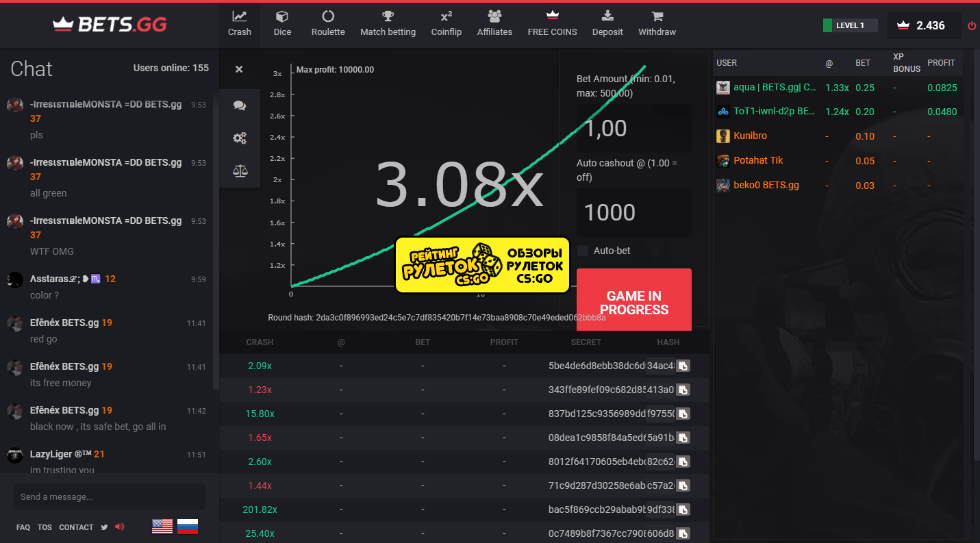This screenshot has width=980, height=543.
Task: Select the Potahat Tik username
Action: [x=758, y=160]
